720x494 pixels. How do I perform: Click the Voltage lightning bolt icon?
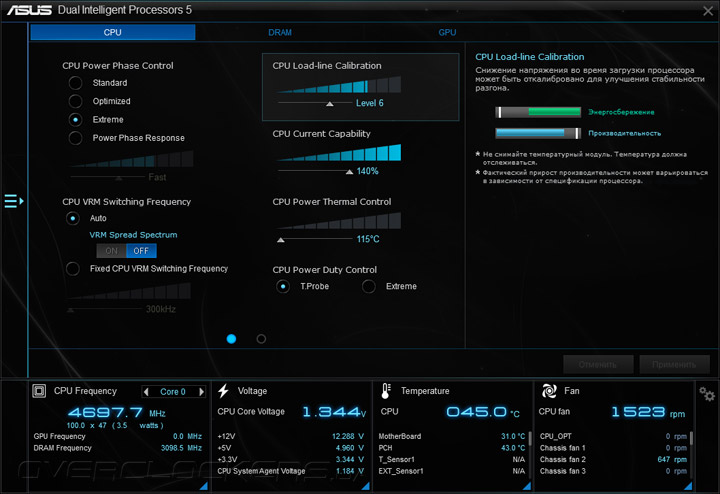(x=224, y=391)
